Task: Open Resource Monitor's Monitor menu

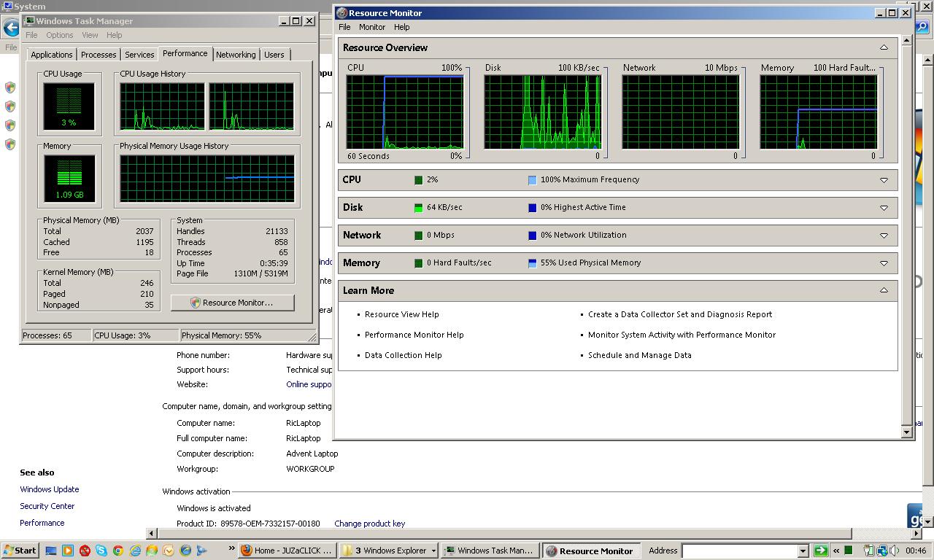Action: coord(372,27)
